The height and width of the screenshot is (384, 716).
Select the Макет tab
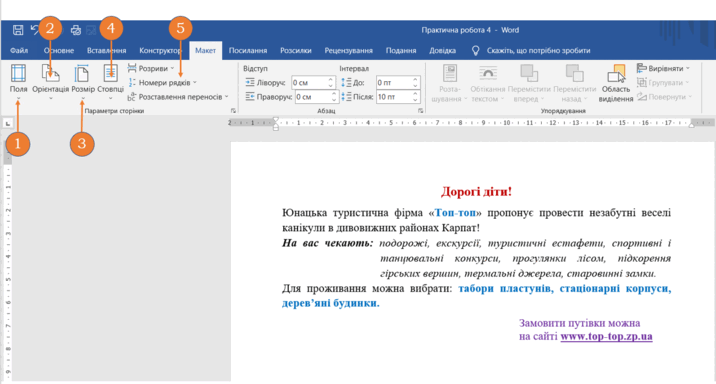coord(205,51)
